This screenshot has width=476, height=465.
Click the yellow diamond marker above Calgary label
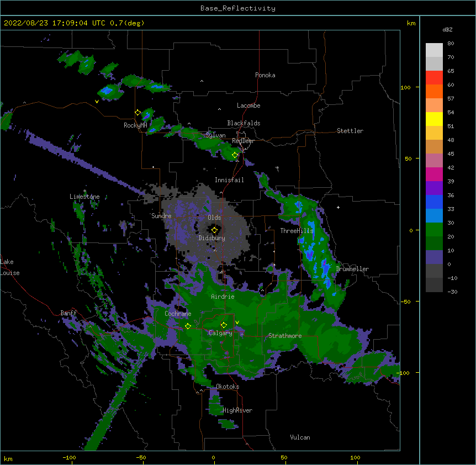tap(224, 325)
